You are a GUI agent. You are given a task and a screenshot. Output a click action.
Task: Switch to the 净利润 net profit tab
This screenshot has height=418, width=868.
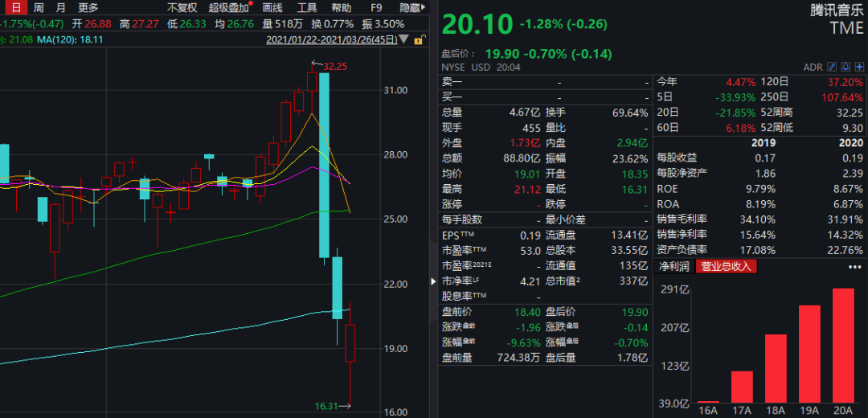pos(674,266)
